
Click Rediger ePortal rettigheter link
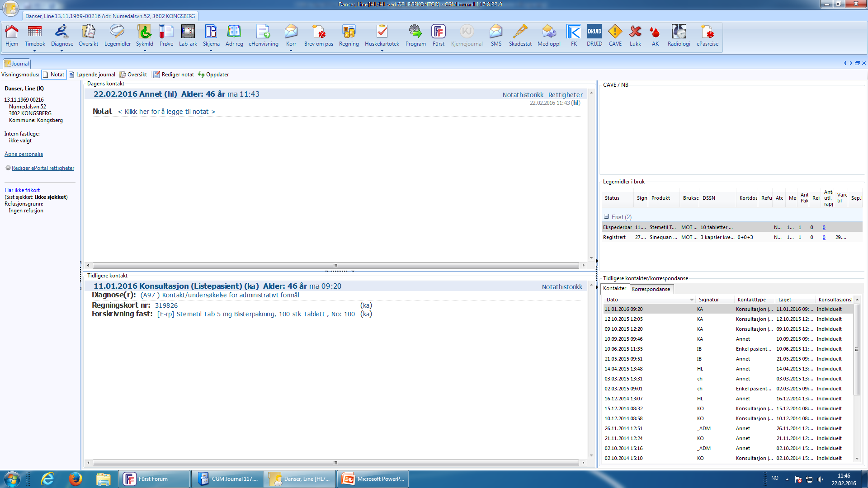click(x=42, y=168)
